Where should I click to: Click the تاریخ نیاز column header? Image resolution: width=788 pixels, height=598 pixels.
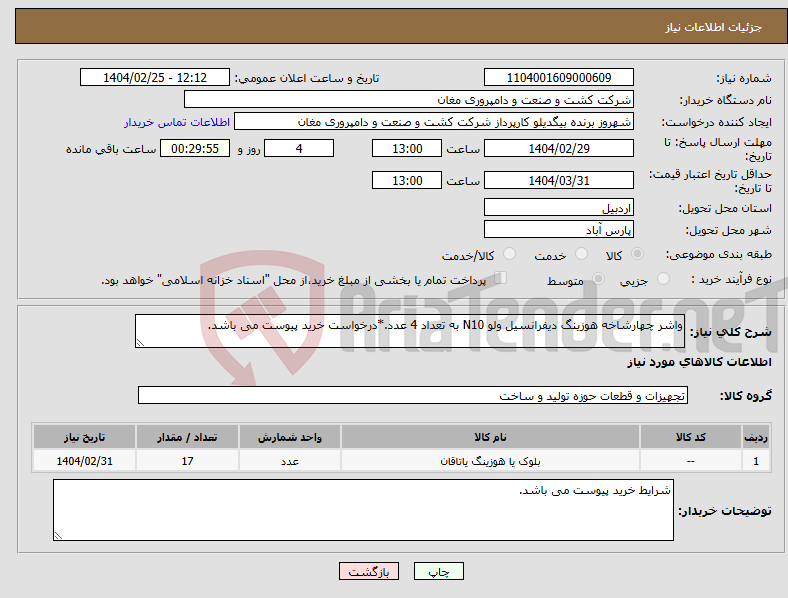pos(84,437)
